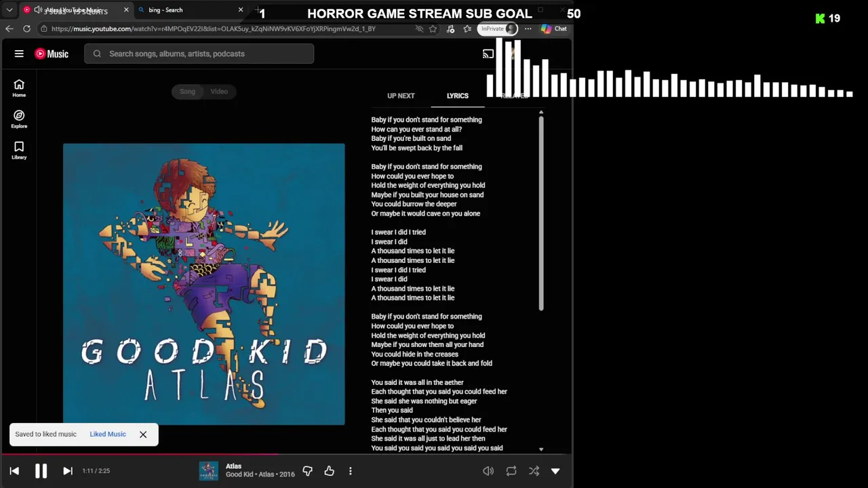
Task: Click the media control music note icon
Action: pos(450,28)
